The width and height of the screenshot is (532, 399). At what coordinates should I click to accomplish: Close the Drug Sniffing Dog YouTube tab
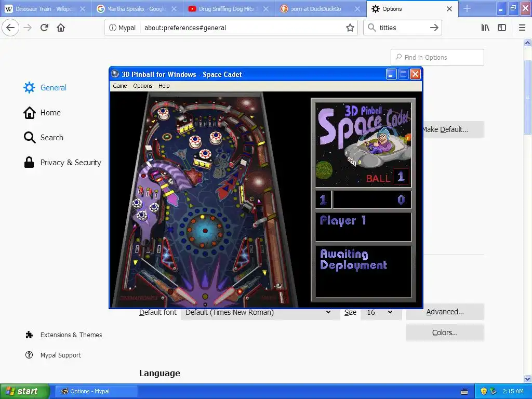coord(266,9)
